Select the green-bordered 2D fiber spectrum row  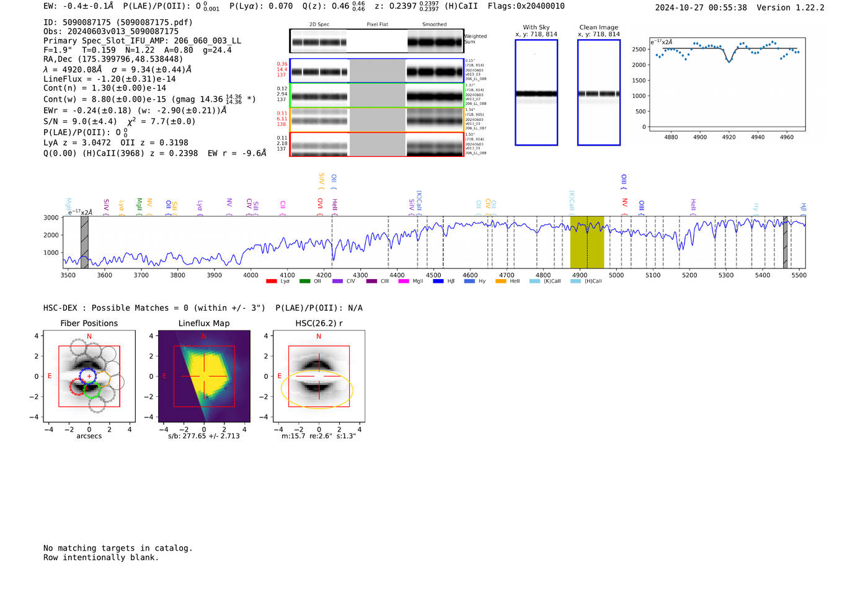(x=377, y=96)
